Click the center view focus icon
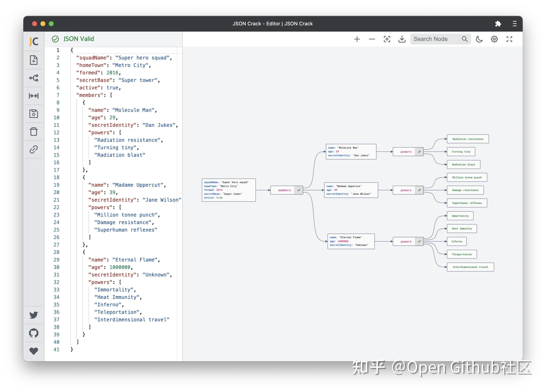Image resolution: width=546 pixels, height=392 pixels. pos(387,39)
